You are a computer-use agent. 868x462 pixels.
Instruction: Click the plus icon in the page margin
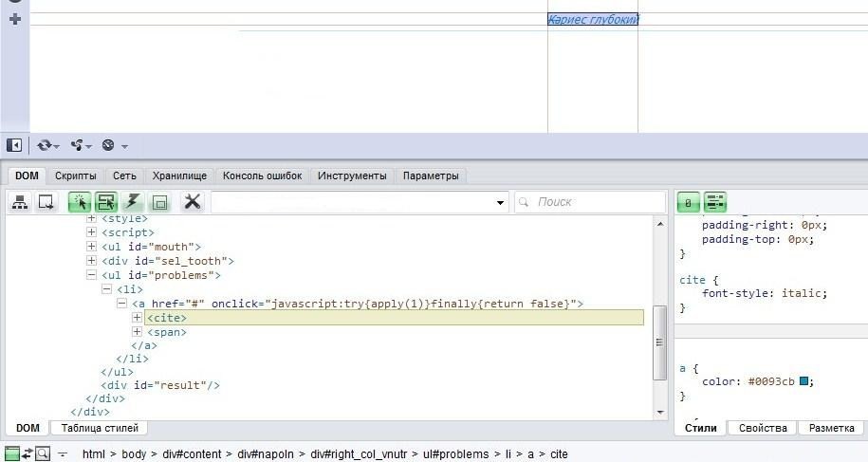14,19
